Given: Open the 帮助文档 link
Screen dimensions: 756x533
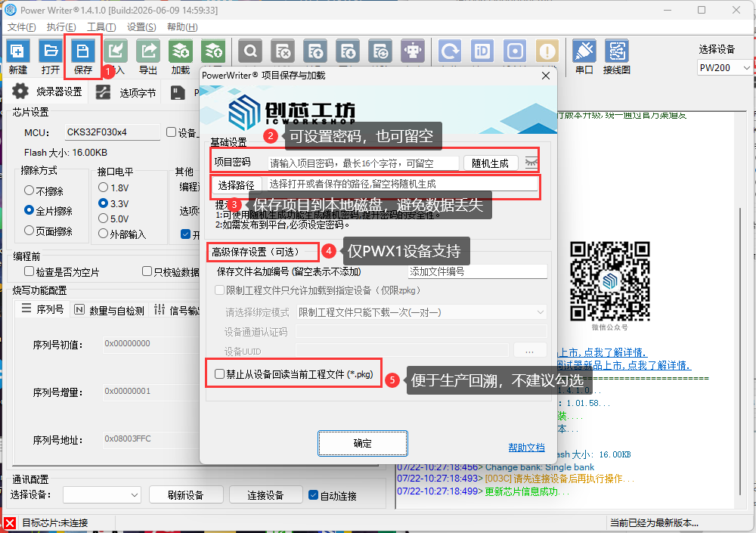Looking at the screenshot, I should coord(526,447).
